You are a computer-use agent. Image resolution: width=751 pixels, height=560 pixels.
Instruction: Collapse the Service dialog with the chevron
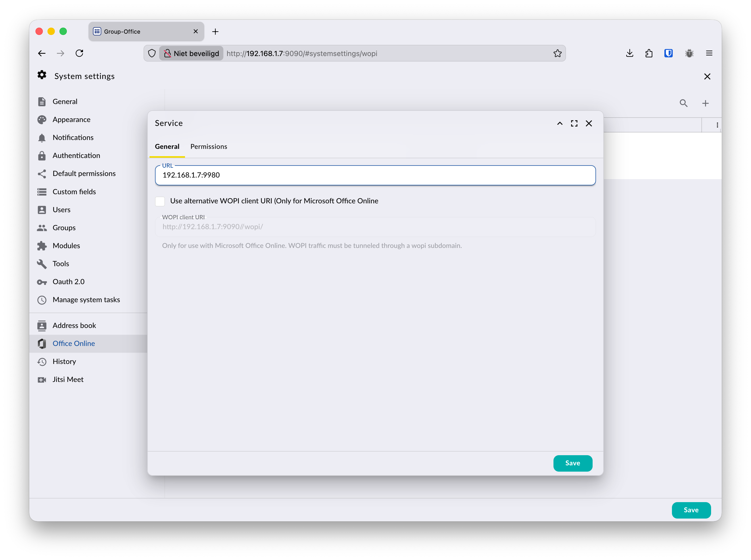559,123
